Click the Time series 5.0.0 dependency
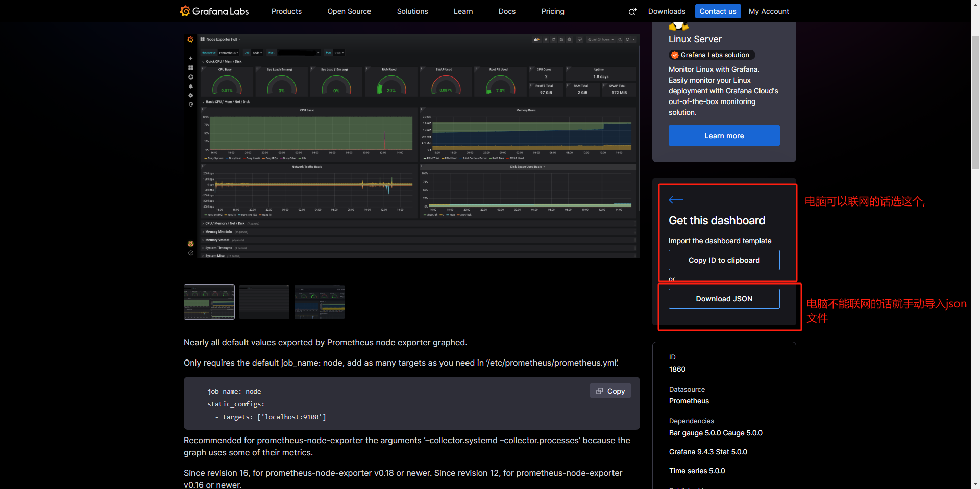Viewport: 980px width, 489px height. [x=697, y=471]
